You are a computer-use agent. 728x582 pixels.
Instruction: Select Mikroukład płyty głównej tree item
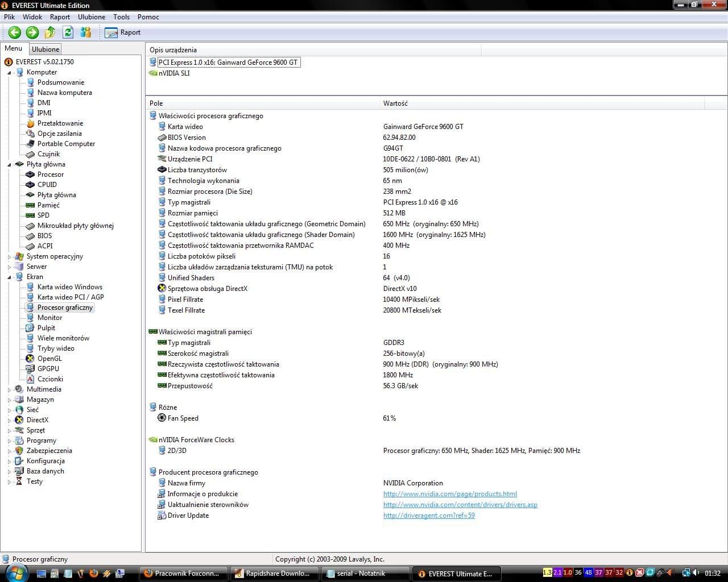[x=75, y=226]
